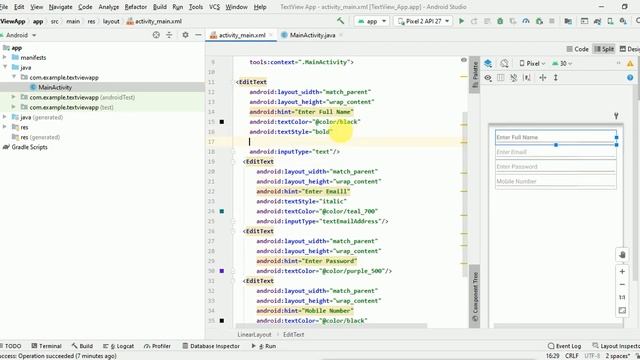The width and height of the screenshot is (640, 360).
Task: Toggle the Palette side panel
Action: 475,74
